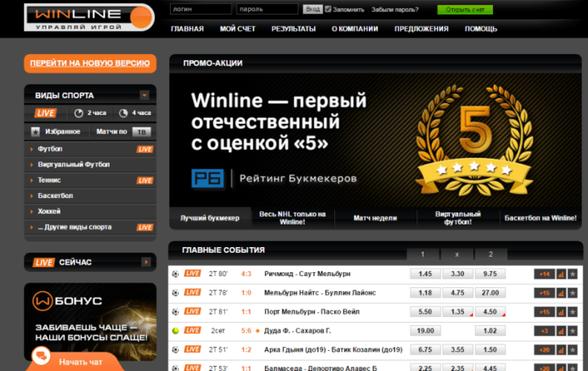Select the 4 часа time filter
Viewport: 588px width, 371px height.
(x=135, y=113)
